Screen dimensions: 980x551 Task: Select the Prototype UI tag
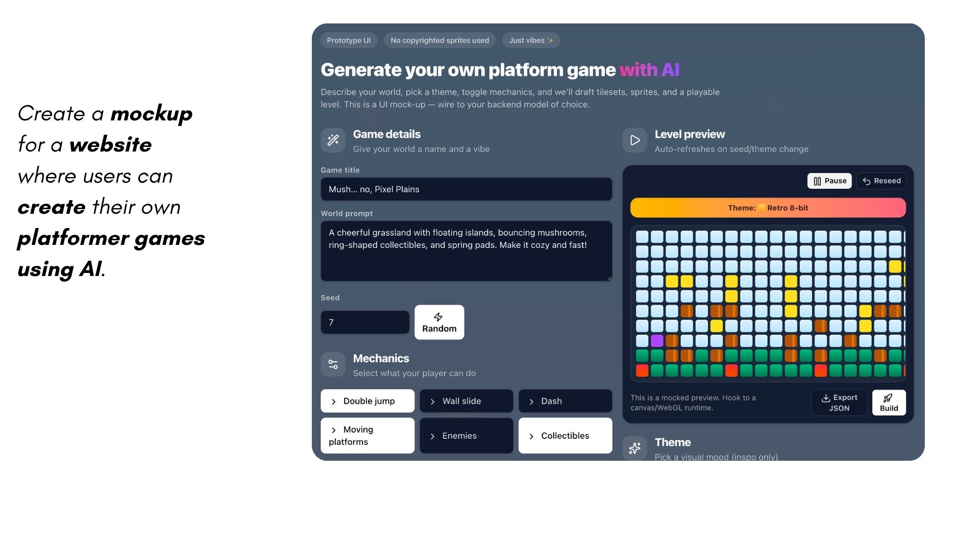(x=349, y=40)
